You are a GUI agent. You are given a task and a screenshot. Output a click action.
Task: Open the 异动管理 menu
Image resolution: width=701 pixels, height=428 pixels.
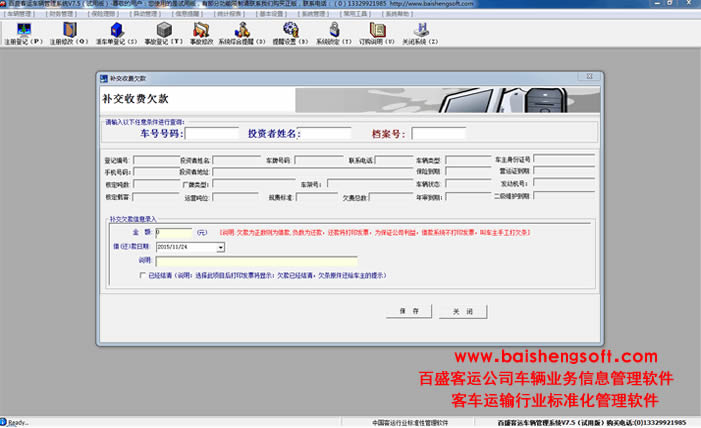145,14
